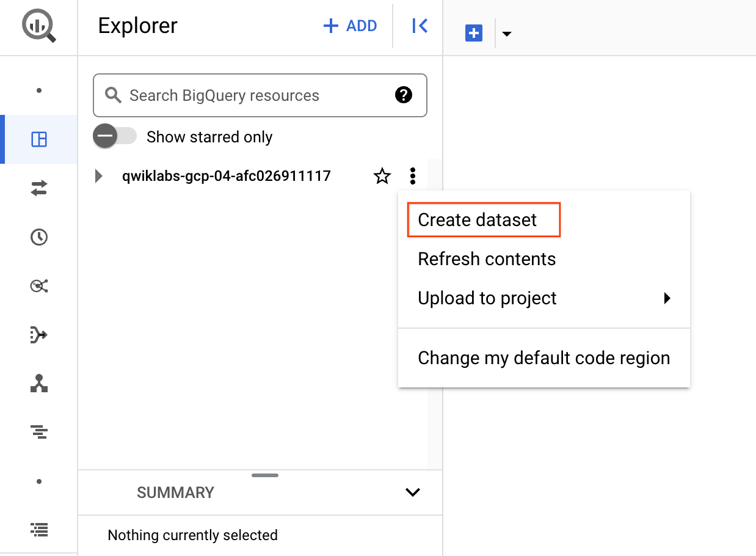Image resolution: width=756 pixels, height=556 pixels.
Task: Collapse the SUMMARY panel chevron
Action: [413, 492]
